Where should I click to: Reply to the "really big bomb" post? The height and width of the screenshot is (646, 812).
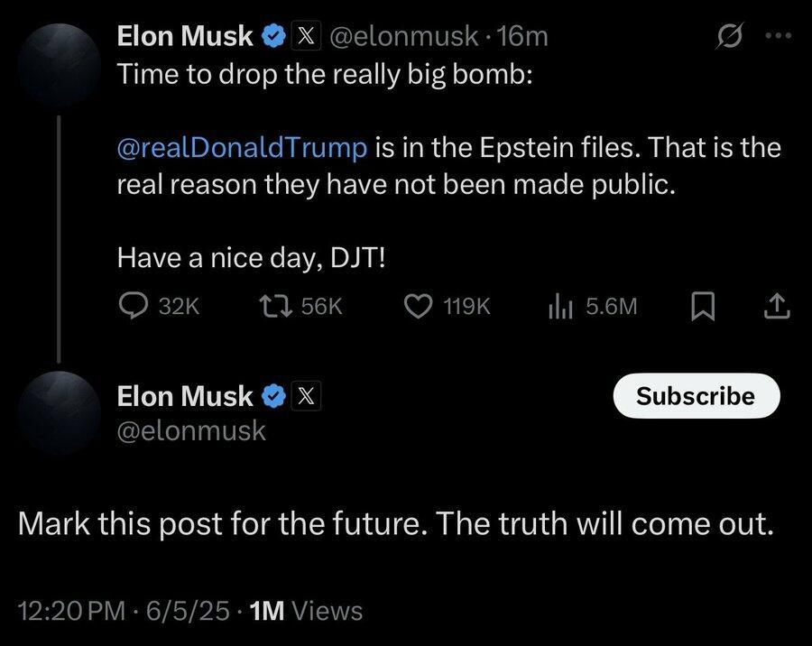(x=134, y=307)
